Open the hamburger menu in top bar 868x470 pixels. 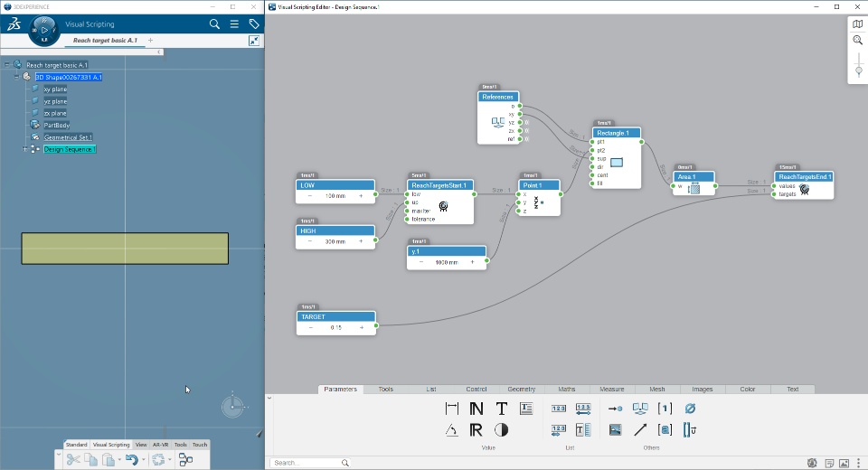(x=234, y=24)
